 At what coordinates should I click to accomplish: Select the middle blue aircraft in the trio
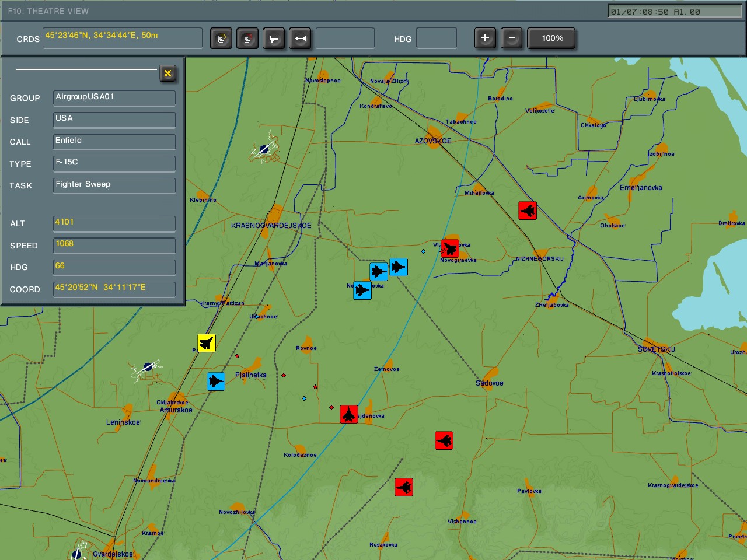[379, 271]
